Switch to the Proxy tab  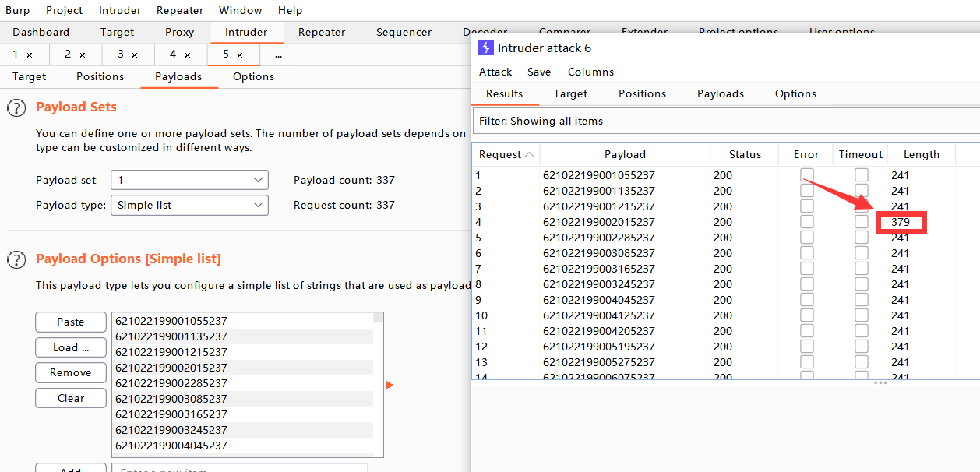click(179, 32)
